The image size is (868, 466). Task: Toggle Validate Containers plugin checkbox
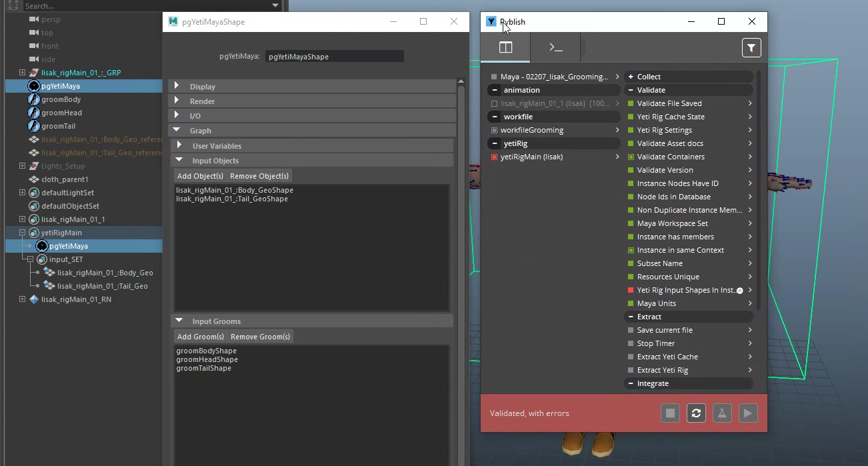pyautogui.click(x=631, y=157)
